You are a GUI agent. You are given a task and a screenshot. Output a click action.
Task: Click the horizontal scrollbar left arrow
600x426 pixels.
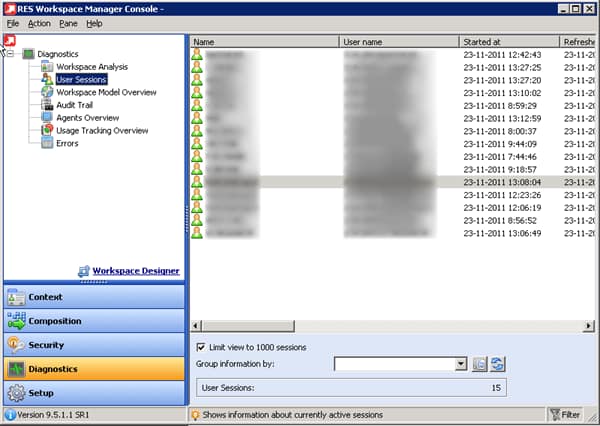(196, 326)
